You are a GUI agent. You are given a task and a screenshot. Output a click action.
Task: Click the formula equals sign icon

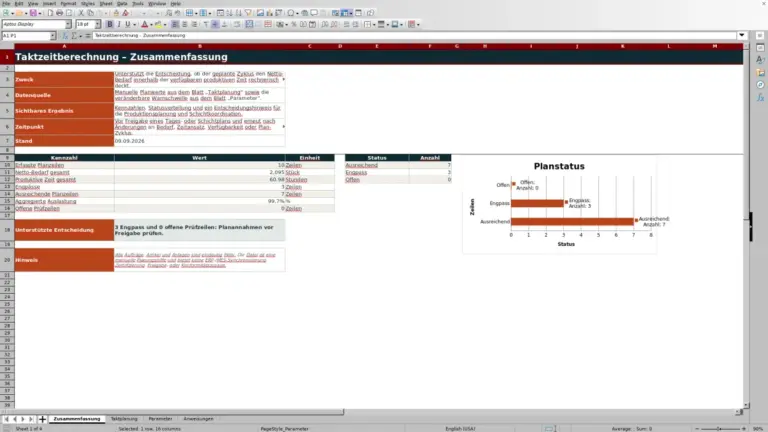[x=88, y=35]
